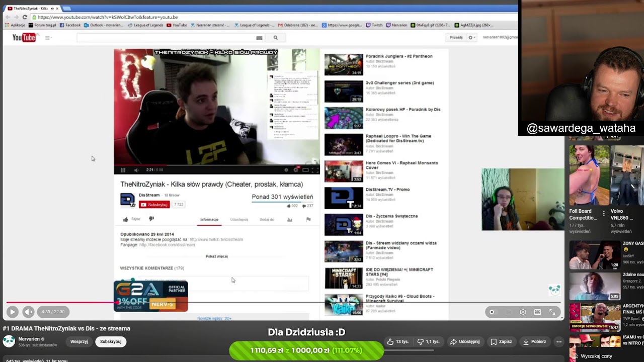Click the red Subskrybuj button for DisStream
The width and height of the screenshot is (644, 362).
[154, 205]
